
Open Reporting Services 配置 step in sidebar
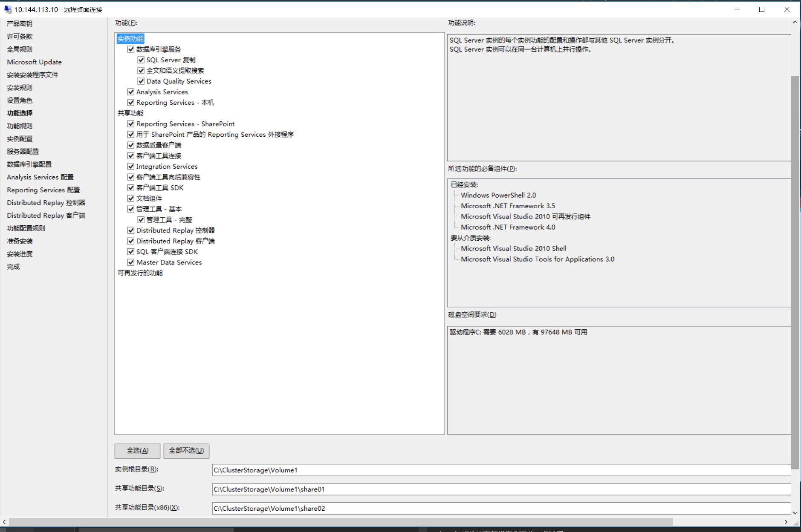[43, 190]
